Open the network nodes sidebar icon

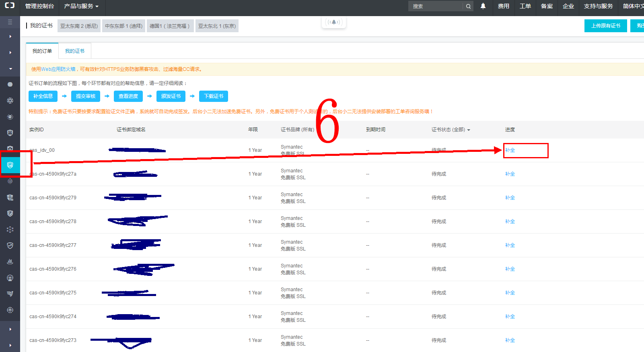[10, 229]
